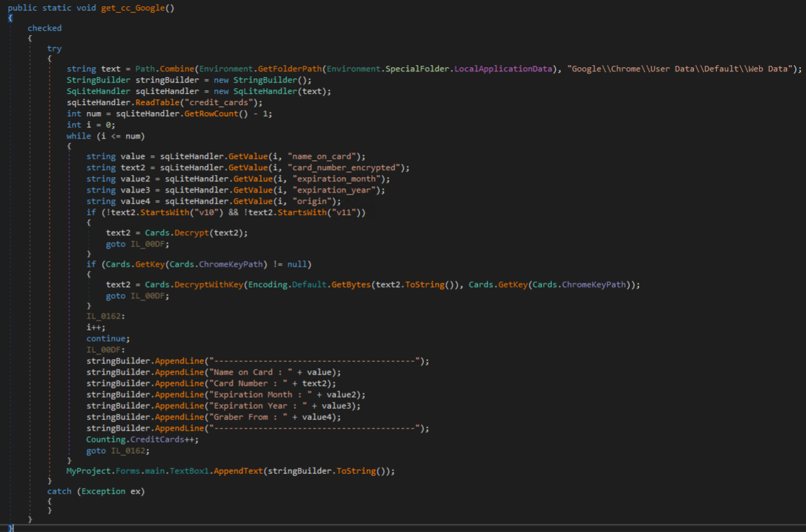This screenshot has height=532, width=806.
Task: Click the LocalApplicationData enum member
Action: pos(503,69)
